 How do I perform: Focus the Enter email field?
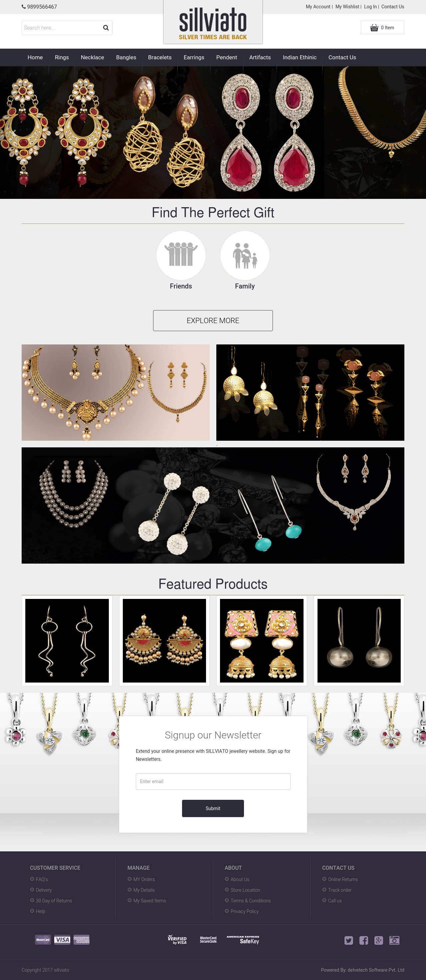point(213,781)
